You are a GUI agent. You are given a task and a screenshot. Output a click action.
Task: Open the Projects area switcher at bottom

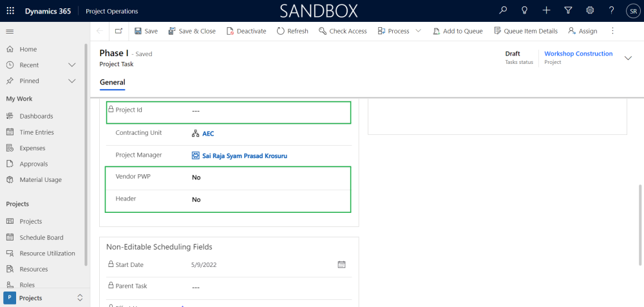point(45,298)
